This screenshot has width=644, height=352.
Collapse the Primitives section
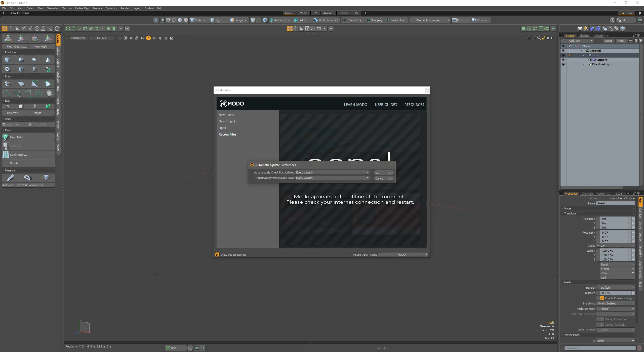(3, 52)
